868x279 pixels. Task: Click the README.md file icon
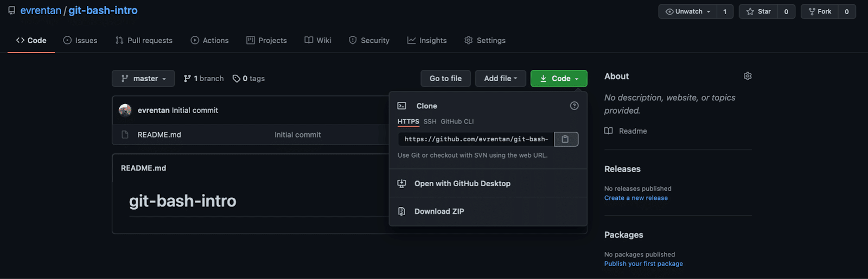click(125, 135)
